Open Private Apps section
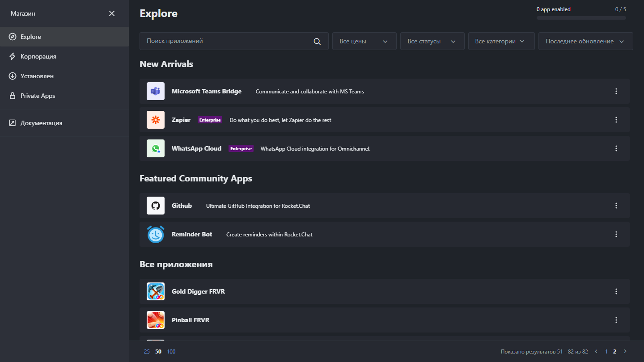Screen dimensions: 644x362 click(x=64, y=96)
